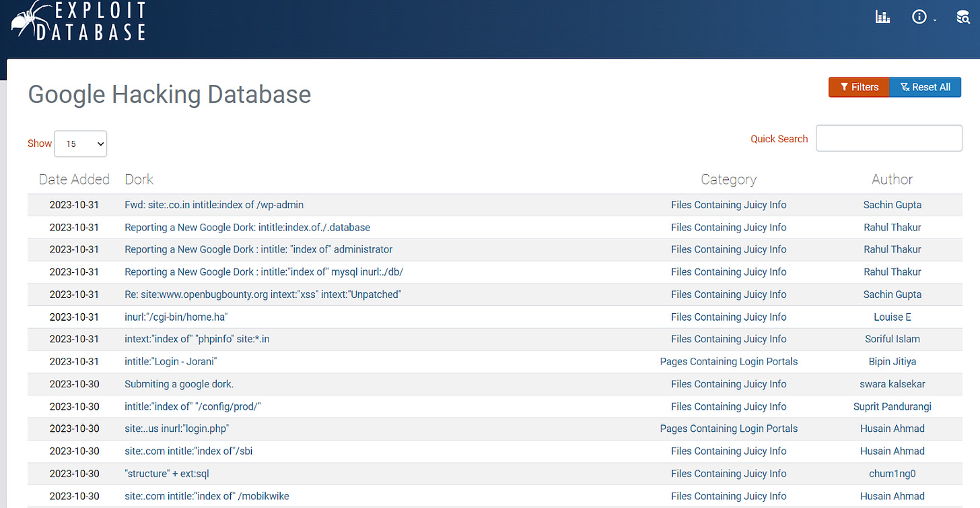This screenshot has height=508, width=980.
Task: Sort by Author column header
Action: [x=893, y=179]
